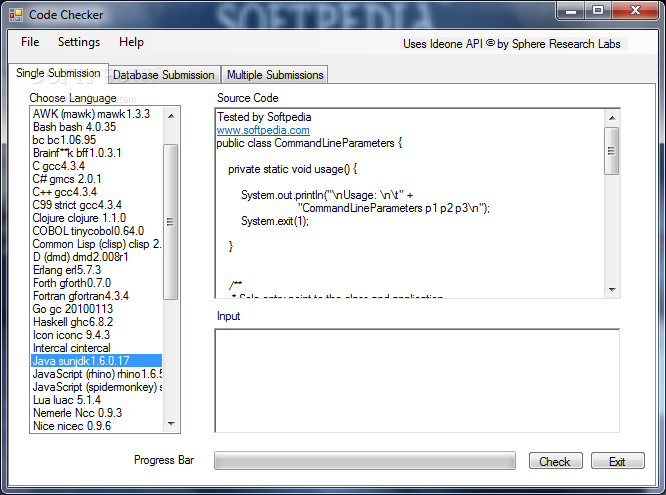This screenshot has width=666, height=495.
Task: Select D (dmd) dmd2.008r1 language
Action: tap(96, 257)
